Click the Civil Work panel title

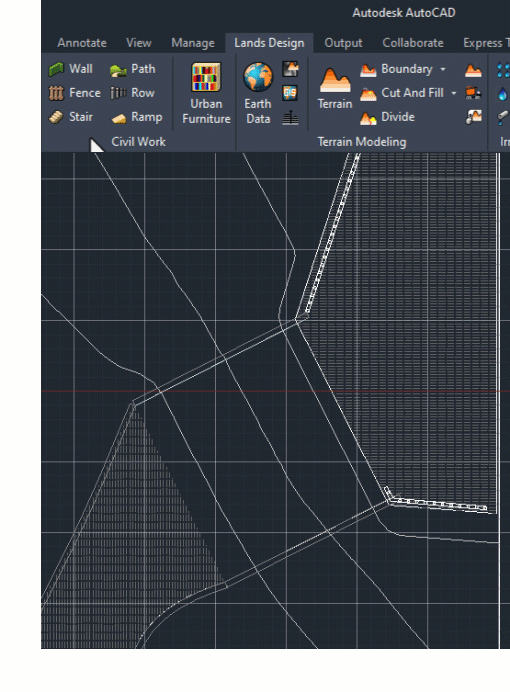(x=138, y=142)
